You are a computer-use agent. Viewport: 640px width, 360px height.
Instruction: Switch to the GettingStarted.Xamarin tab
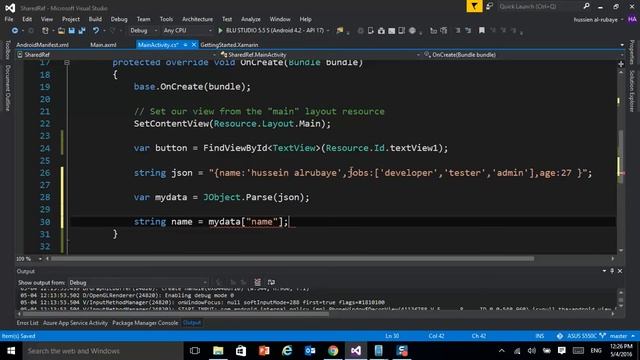point(229,45)
